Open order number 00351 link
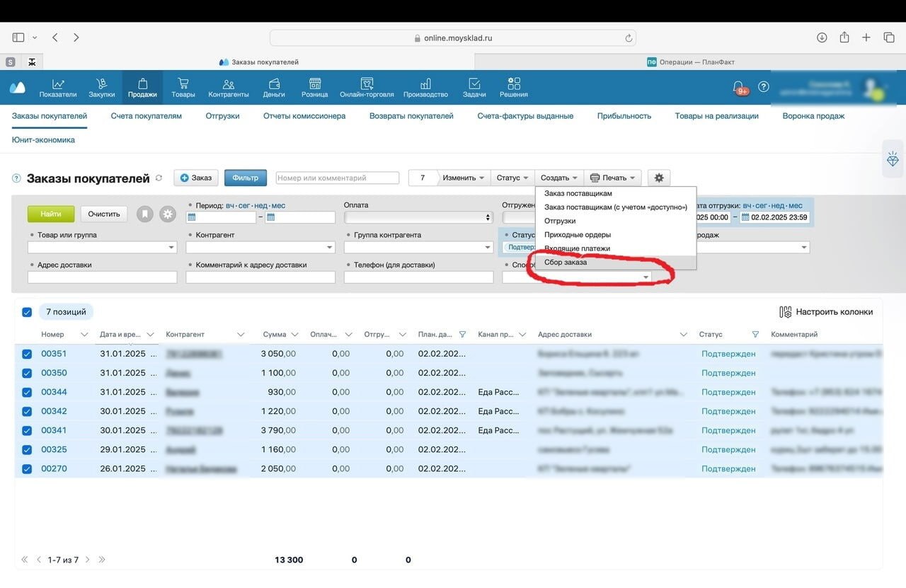Screen dimensions: 906x588 click(x=54, y=354)
